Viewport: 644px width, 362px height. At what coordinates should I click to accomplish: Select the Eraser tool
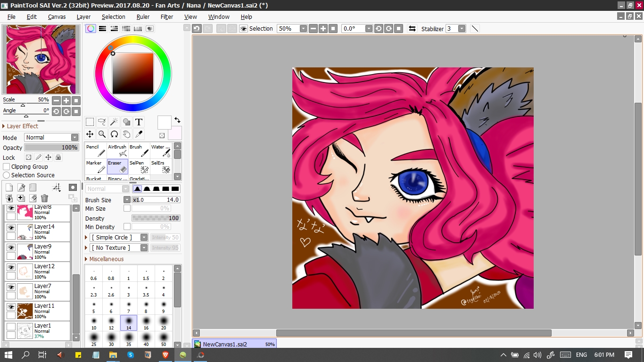[117, 167]
